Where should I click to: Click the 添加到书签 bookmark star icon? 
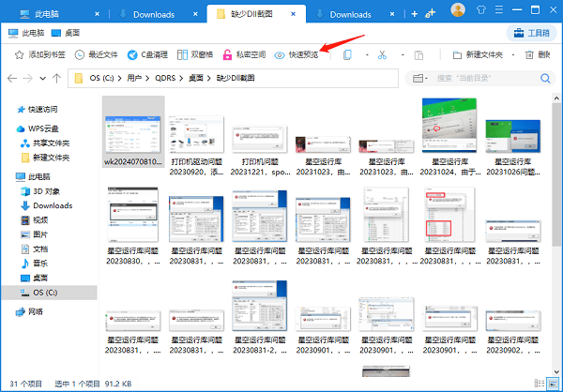tap(19, 55)
